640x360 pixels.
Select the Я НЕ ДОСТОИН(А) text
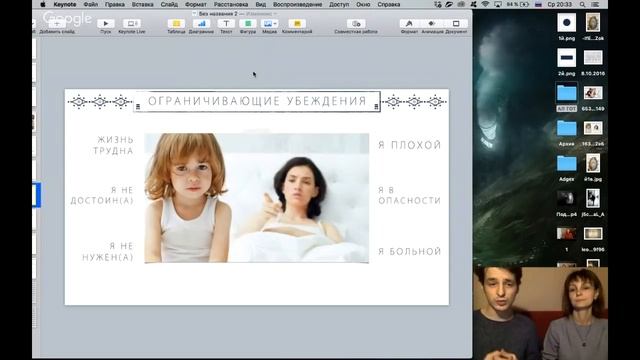pyautogui.click(x=102, y=195)
